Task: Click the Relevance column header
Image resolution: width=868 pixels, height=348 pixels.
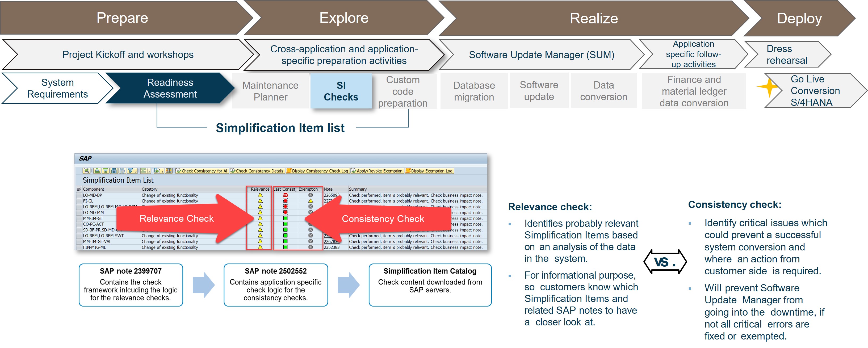Action: click(260, 189)
